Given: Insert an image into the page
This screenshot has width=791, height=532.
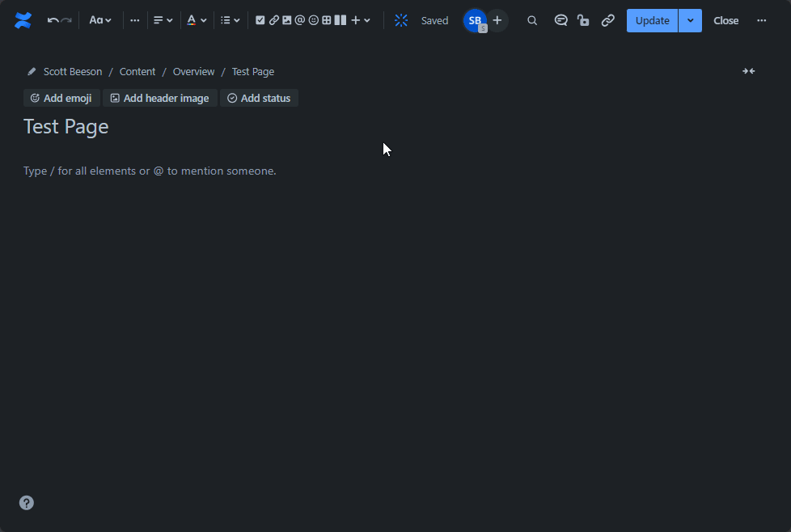Looking at the screenshot, I should 286,20.
